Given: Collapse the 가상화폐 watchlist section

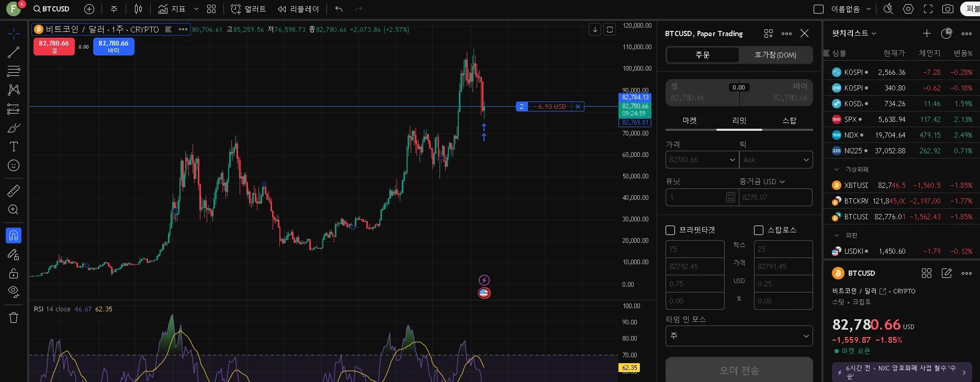Looking at the screenshot, I should [x=836, y=170].
